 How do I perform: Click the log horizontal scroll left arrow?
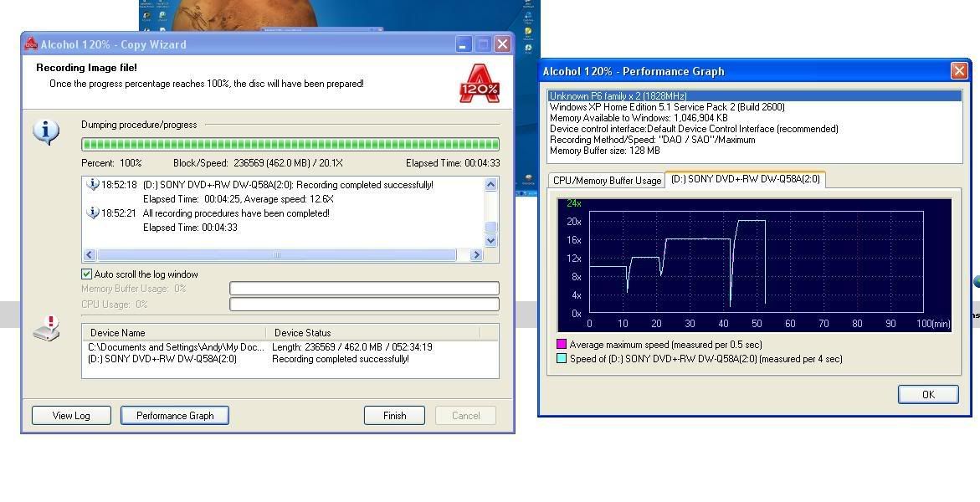click(x=89, y=255)
